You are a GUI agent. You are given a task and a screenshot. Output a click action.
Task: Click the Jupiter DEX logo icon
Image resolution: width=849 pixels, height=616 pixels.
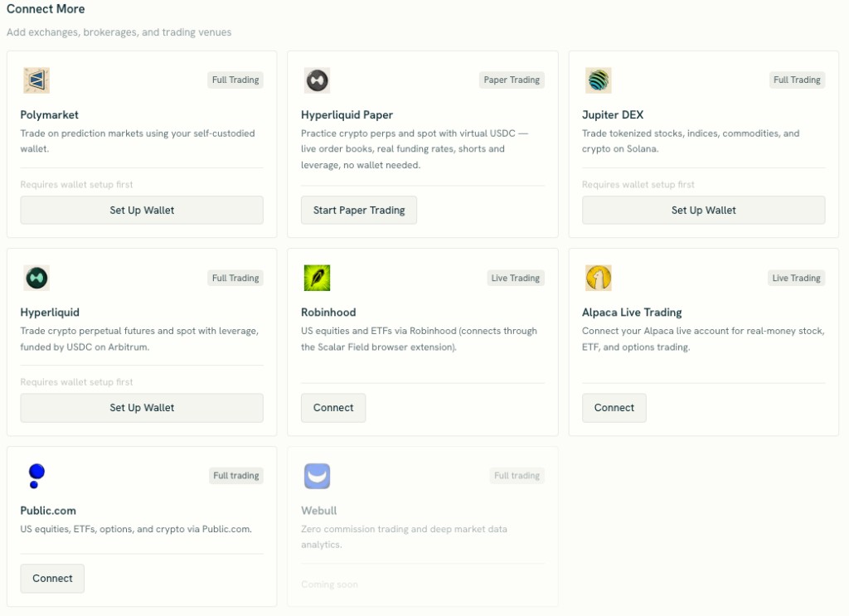(x=598, y=80)
